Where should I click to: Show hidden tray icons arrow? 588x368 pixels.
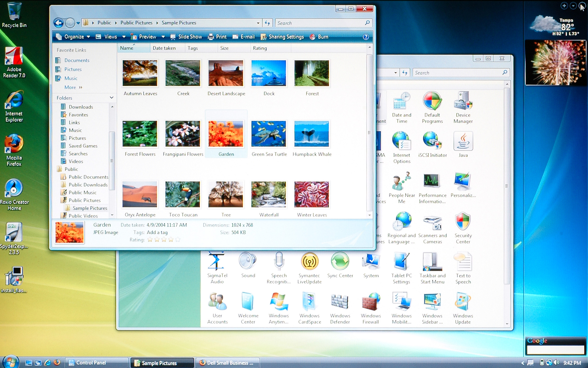522,363
